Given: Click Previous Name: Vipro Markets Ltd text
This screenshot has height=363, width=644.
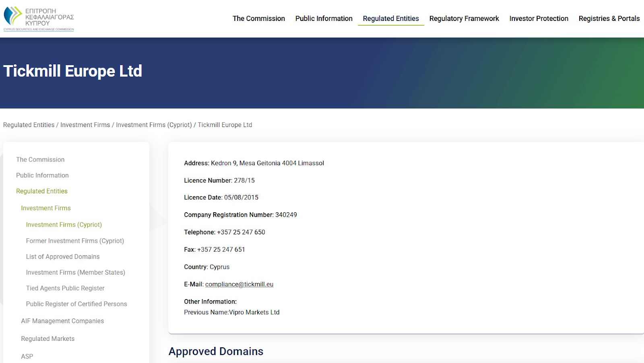Looking at the screenshot, I should pos(232,312).
